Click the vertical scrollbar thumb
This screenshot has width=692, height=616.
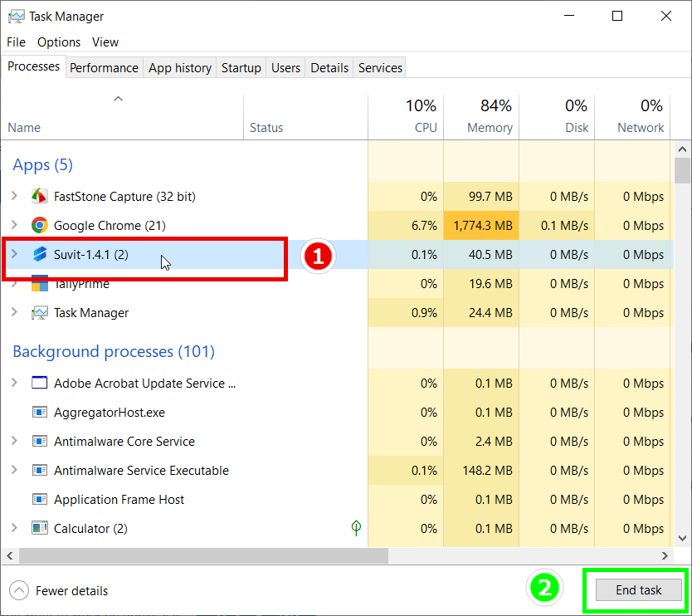pyautogui.click(x=682, y=170)
